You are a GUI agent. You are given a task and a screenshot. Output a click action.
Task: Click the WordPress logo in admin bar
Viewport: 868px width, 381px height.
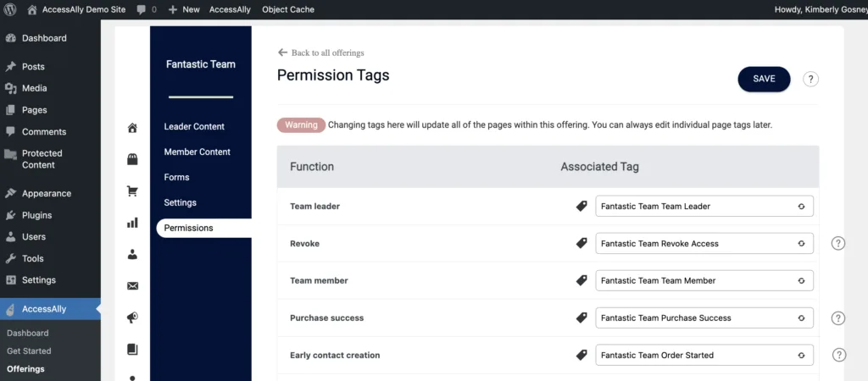[x=10, y=9]
